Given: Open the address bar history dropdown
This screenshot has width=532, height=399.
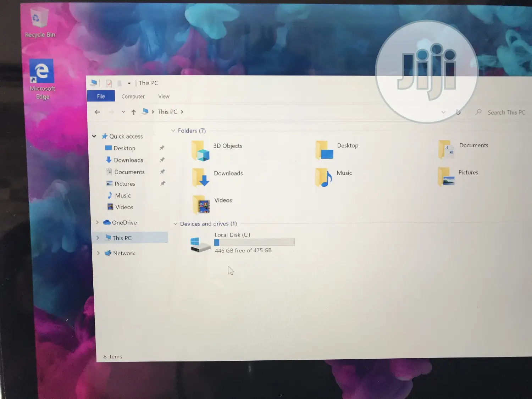Looking at the screenshot, I should click(443, 112).
